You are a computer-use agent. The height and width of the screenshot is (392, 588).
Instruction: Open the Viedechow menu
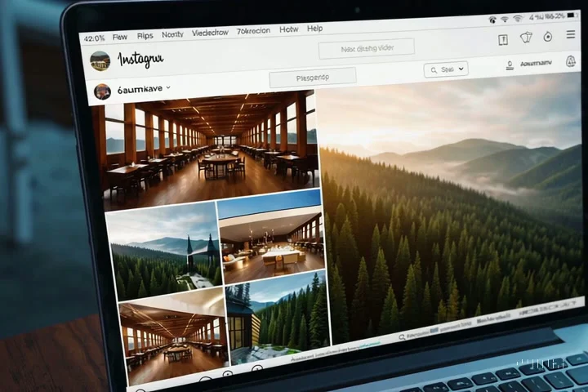tap(210, 33)
